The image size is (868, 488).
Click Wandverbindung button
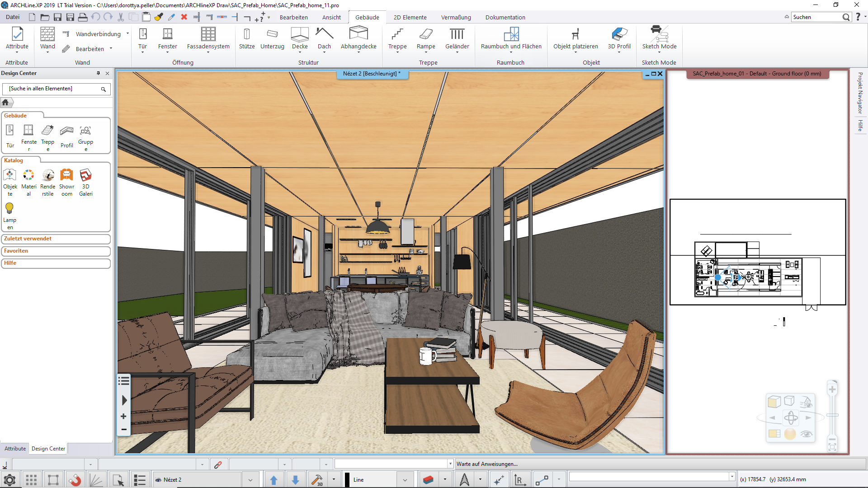click(x=98, y=34)
